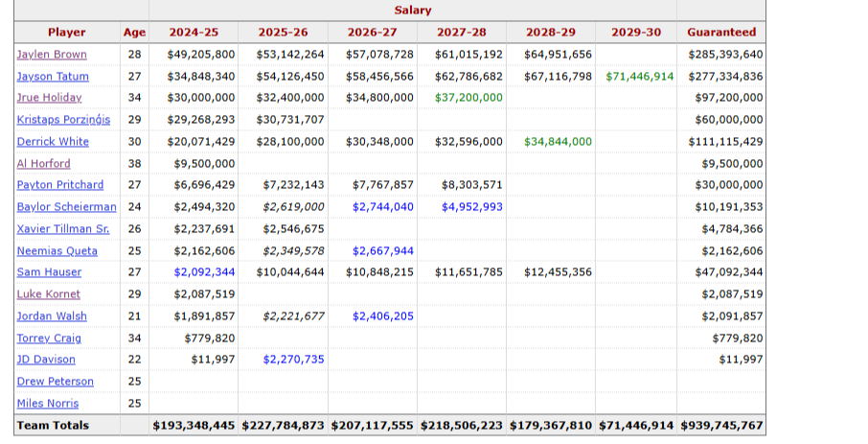Select Brown's $49,205,800 salary cell

pyautogui.click(x=200, y=55)
